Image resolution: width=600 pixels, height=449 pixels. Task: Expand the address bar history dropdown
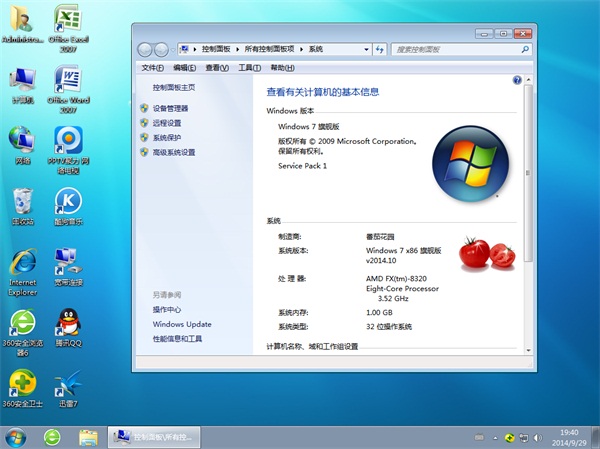coord(366,49)
